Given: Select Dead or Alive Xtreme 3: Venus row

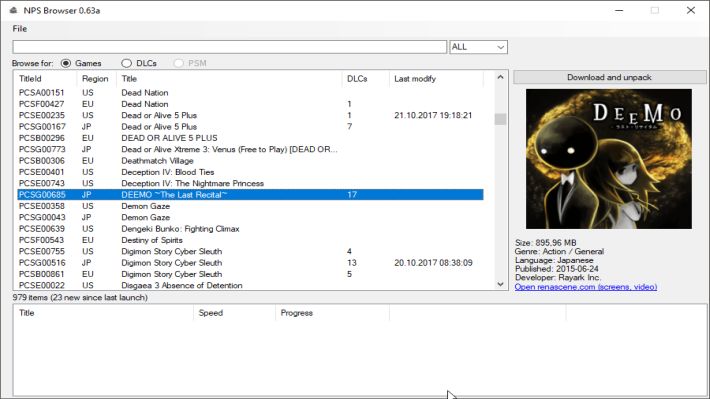Looking at the screenshot, I should pos(250,149).
